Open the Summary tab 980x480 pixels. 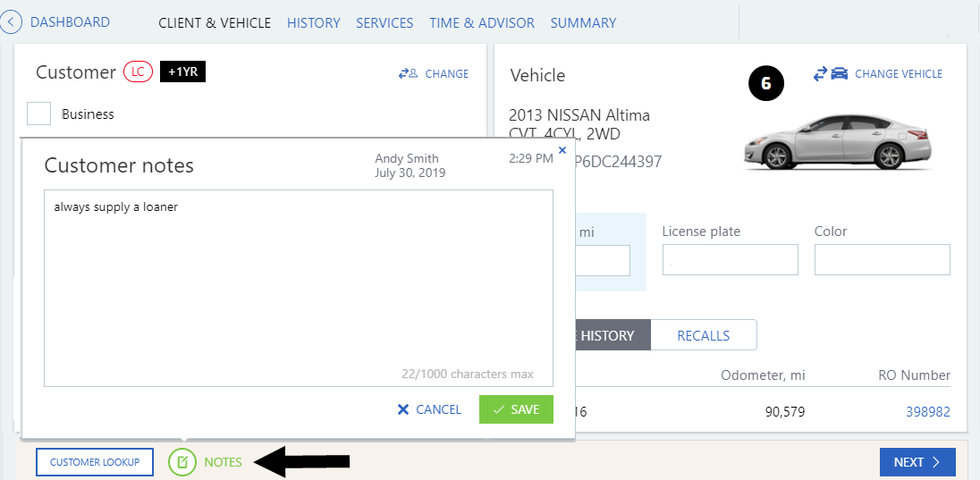583,22
